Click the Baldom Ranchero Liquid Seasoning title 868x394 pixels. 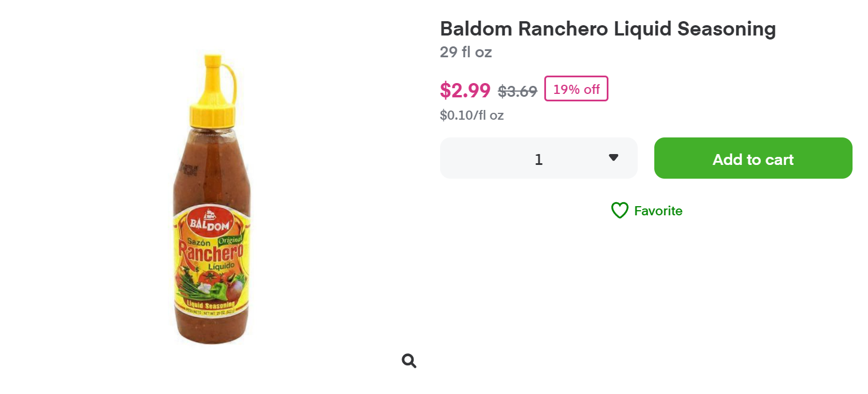(607, 29)
